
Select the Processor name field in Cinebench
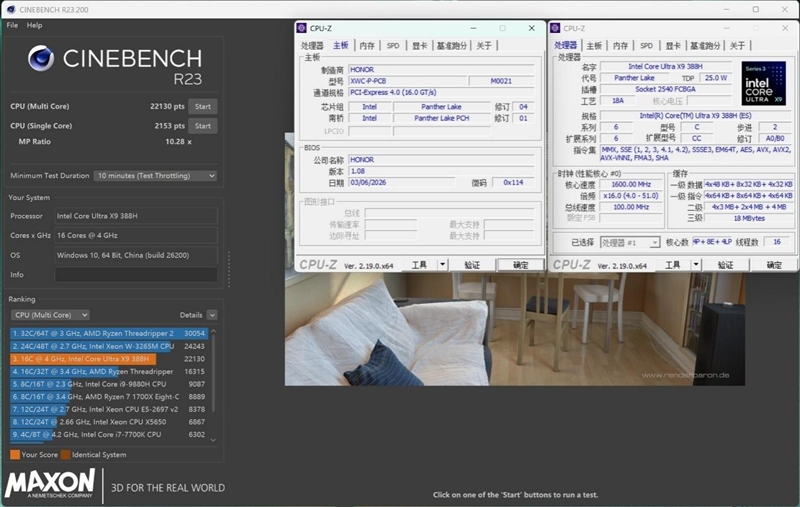pyautogui.click(x=136, y=216)
